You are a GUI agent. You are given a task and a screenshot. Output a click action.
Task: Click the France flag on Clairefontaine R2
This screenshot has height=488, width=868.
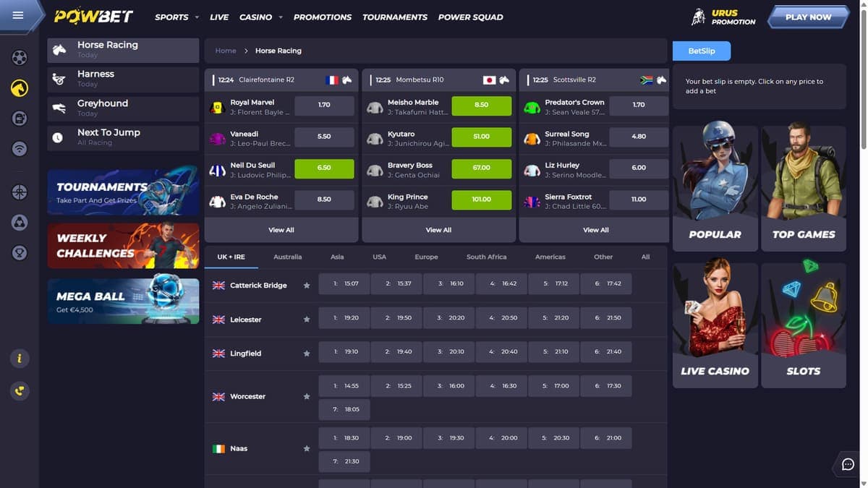click(x=332, y=80)
